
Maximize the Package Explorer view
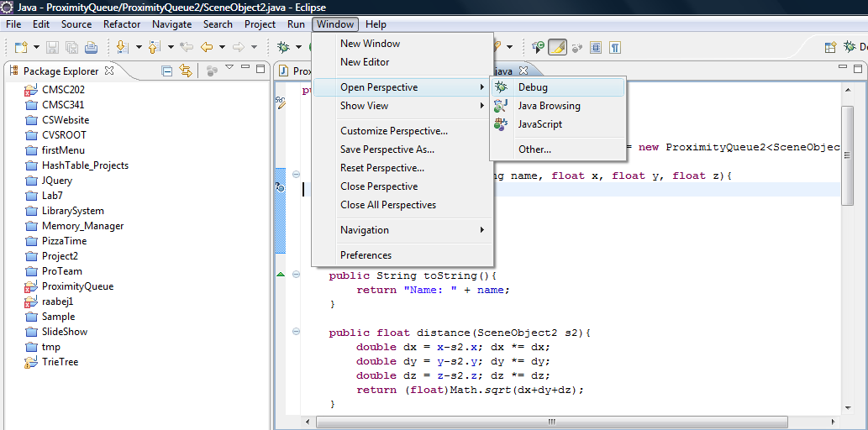260,69
